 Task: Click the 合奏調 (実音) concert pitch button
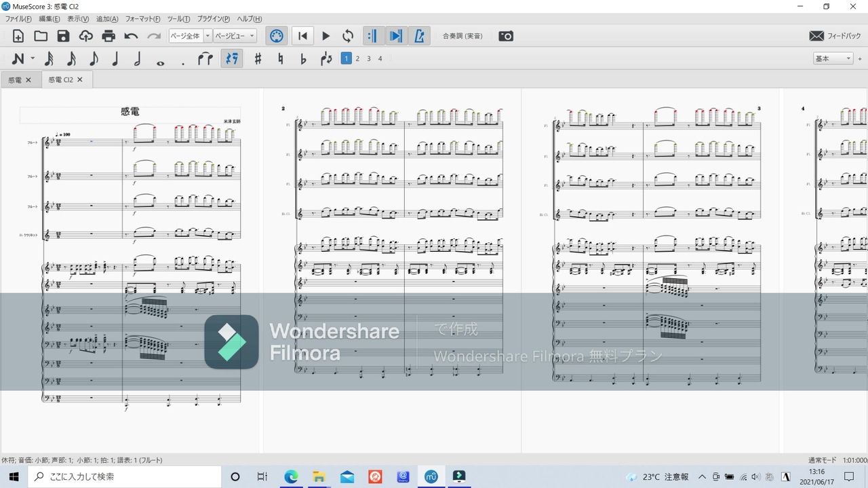[462, 36]
